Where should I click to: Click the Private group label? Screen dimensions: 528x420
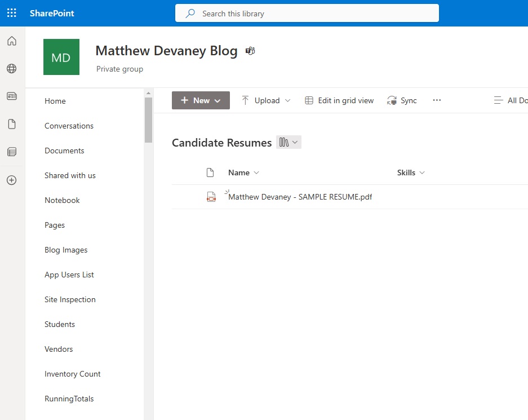(x=119, y=69)
